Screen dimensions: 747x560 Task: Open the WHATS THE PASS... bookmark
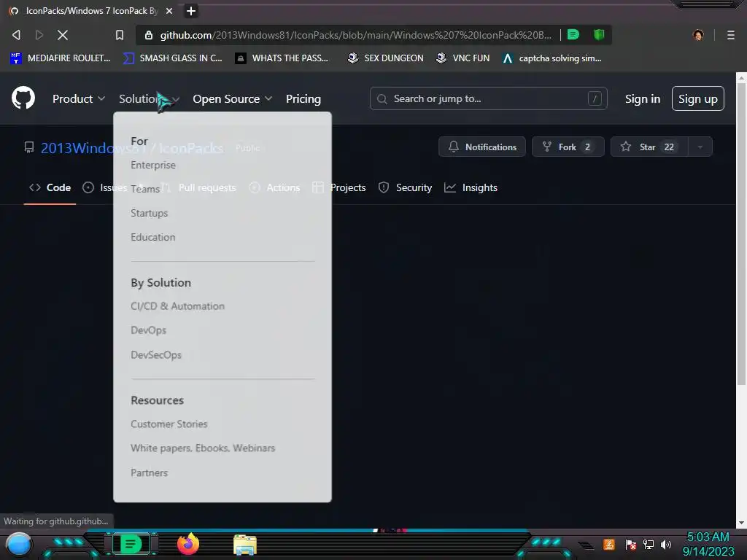pyautogui.click(x=282, y=58)
